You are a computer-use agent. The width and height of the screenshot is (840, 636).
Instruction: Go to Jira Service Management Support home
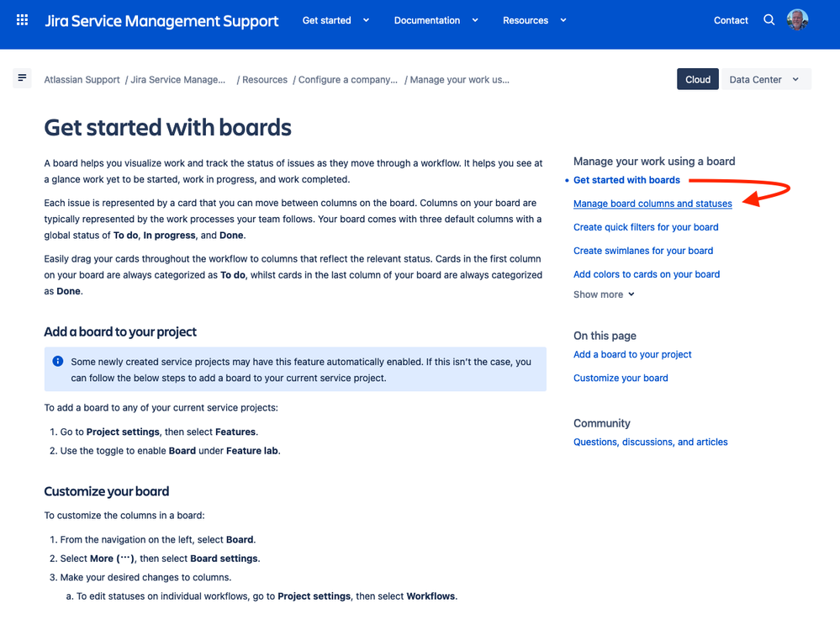(161, 21)
